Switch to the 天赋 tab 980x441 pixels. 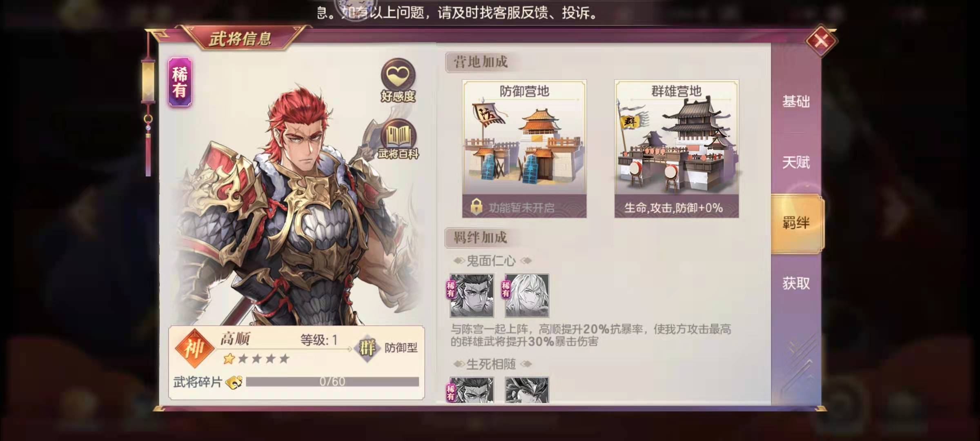point(796,162)
